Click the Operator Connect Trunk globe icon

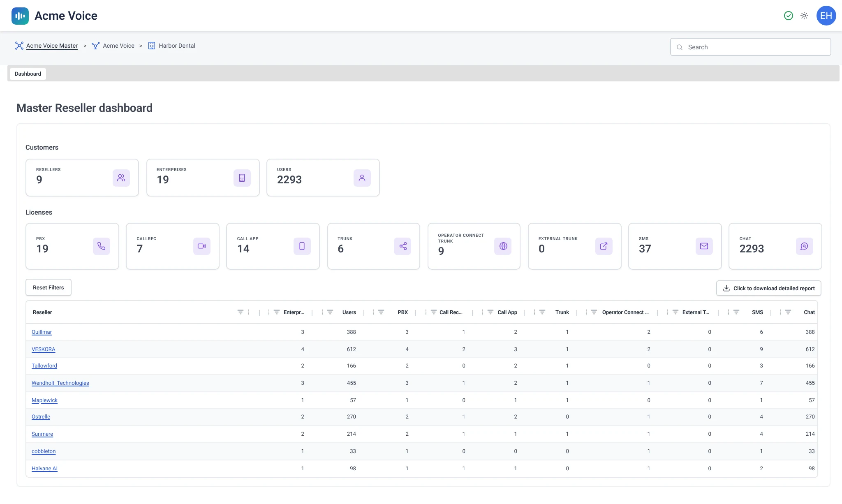(x=503, y=246)
